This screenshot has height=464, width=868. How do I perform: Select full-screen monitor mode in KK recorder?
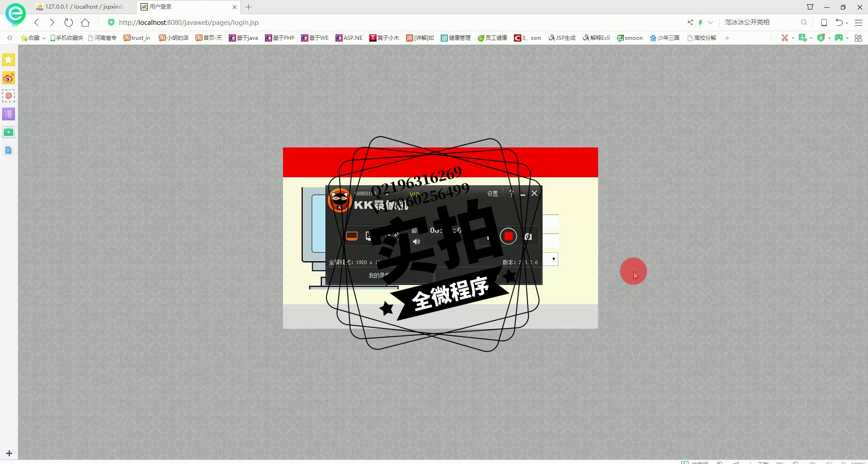point(351,236)
